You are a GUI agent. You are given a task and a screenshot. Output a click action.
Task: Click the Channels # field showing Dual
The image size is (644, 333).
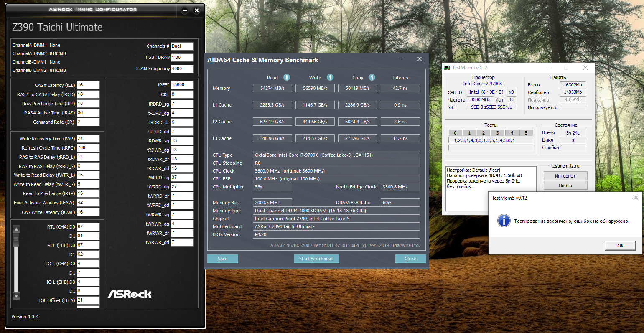point(182,46)
